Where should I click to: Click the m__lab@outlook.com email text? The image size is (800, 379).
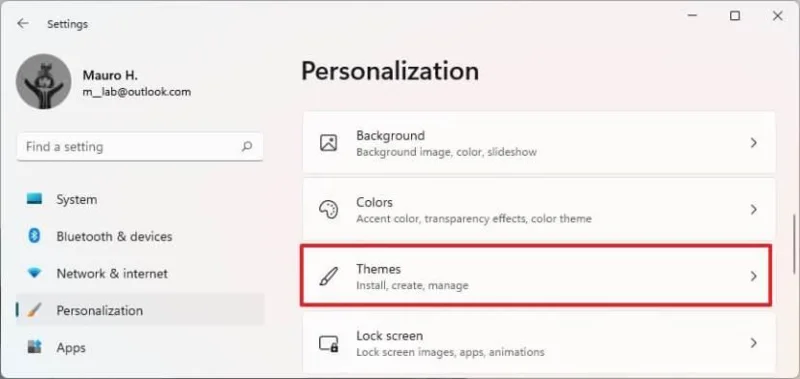point(137,92)
